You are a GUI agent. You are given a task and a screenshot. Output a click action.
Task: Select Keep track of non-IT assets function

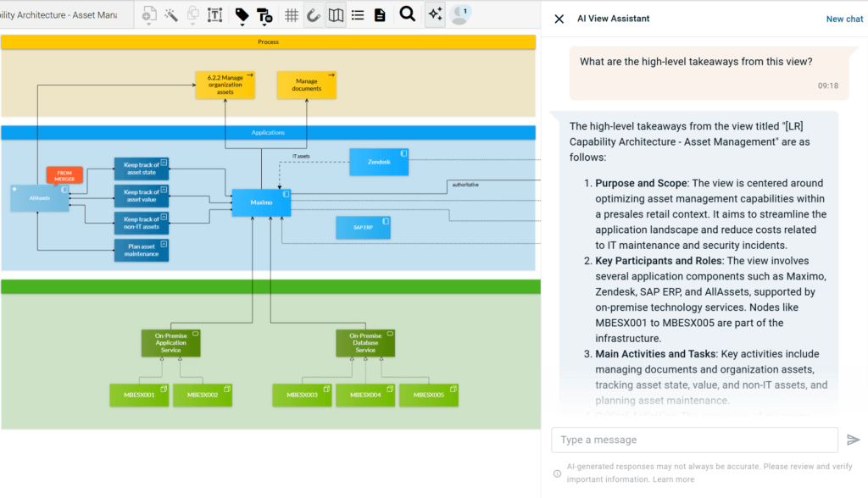pos(142,223)
